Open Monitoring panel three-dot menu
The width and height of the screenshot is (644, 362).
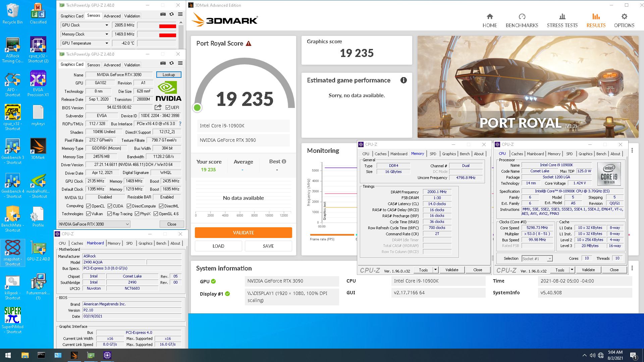point(632,150)
